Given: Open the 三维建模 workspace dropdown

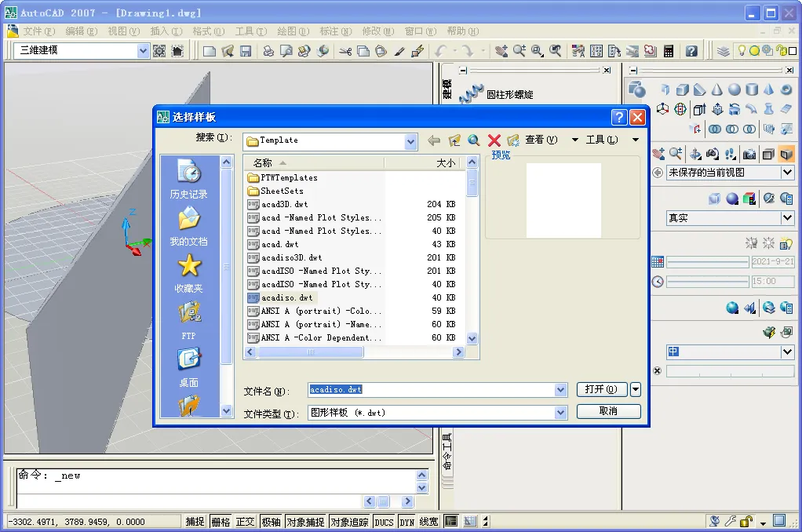Looking at the screenshot, I should tap(143, 50).
